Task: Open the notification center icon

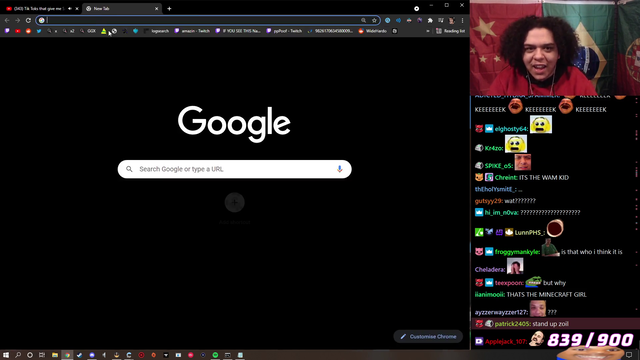Action: click(629, 355)
